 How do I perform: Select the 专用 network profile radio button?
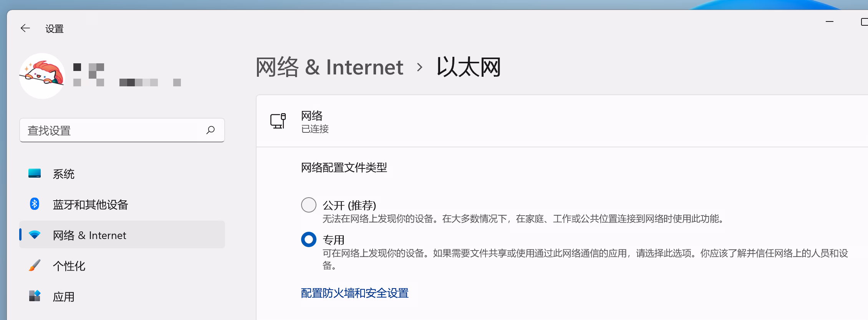(309, 239)
